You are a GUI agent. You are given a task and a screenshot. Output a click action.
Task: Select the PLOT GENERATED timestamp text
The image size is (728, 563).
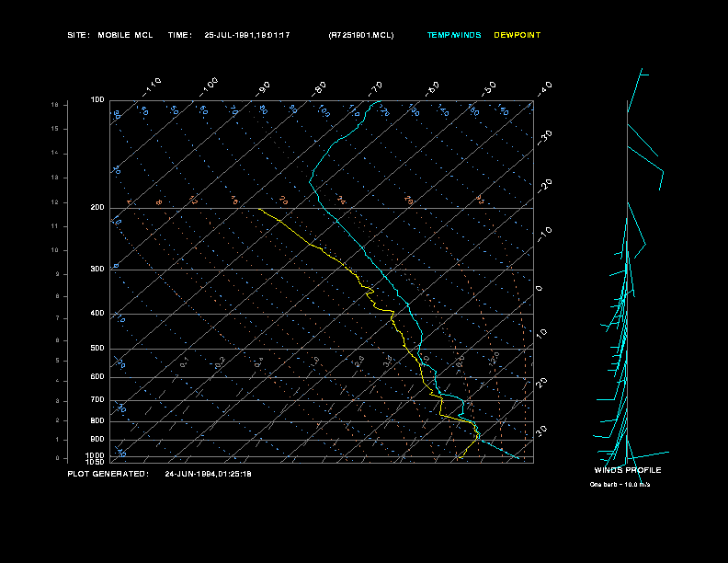point(160,474)
